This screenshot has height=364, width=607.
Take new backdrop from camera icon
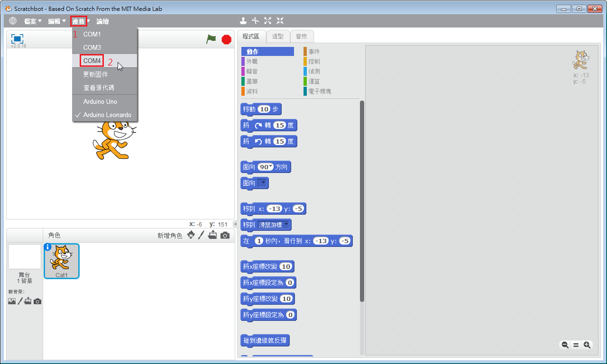point(37,301)
